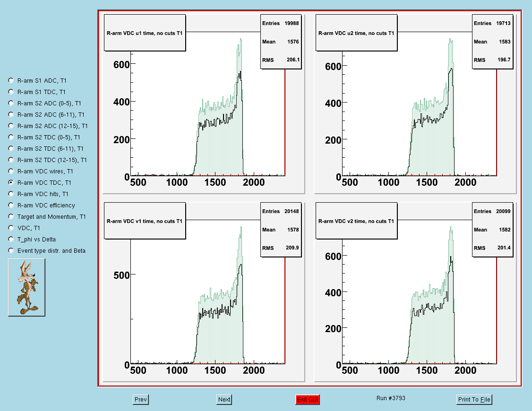
Task: Click the v2 stats box showing Entries 20099
Action: (x=492, y=230)
